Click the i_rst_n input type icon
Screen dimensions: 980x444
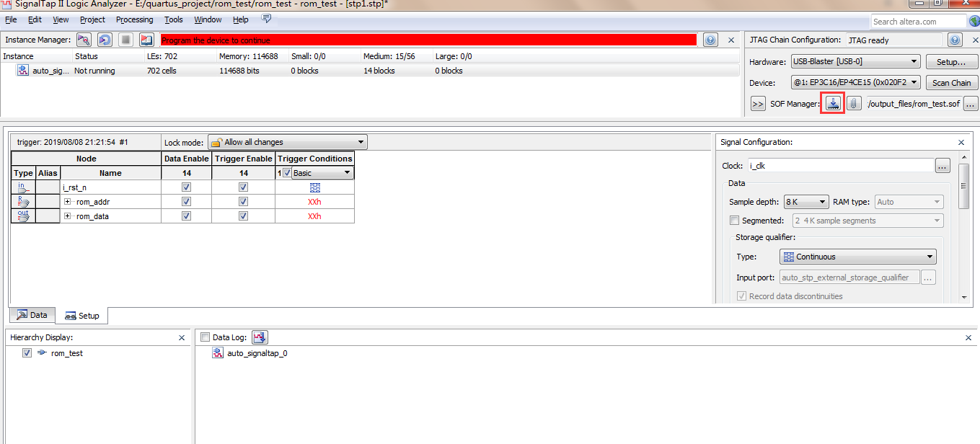[23, 187]
